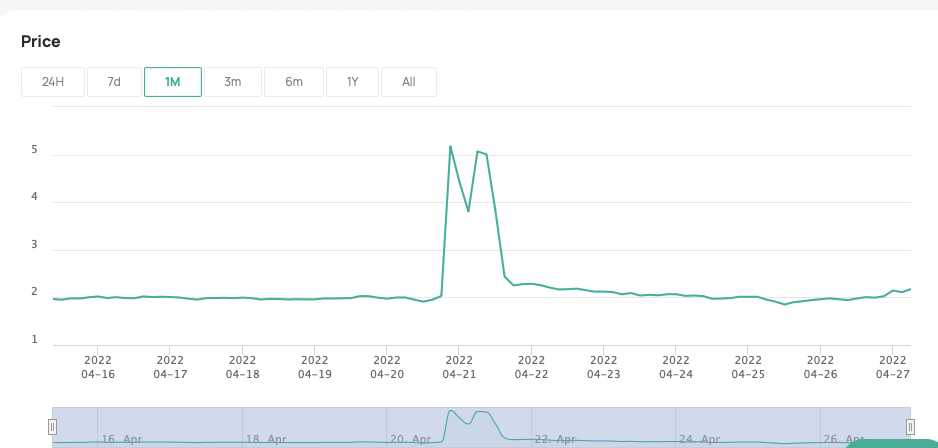
Task: Show 3m price history
Action: [x=233, y=82]
